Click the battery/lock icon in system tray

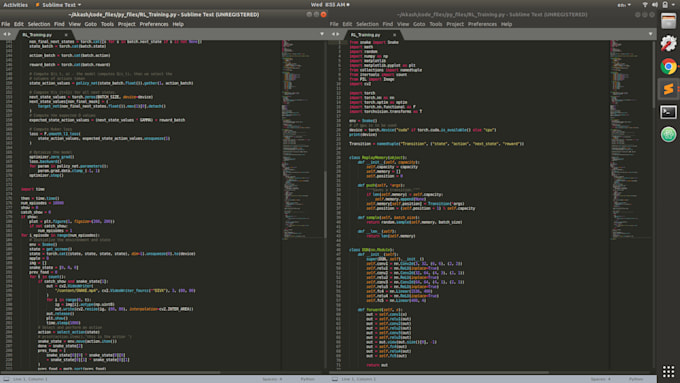[665, 5]
